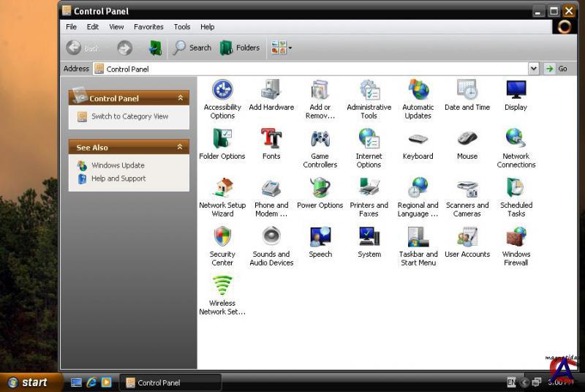Click the Start button on taskbar
Viewport: 585px width, 392px height.
point(29,382)
